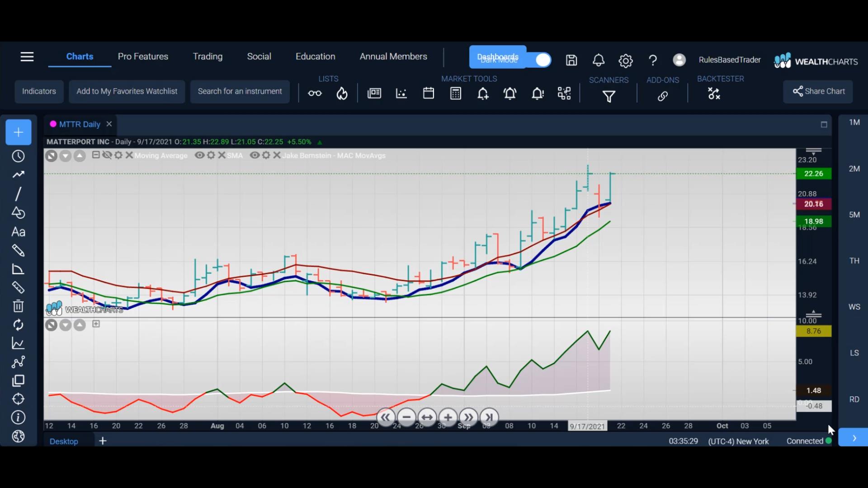This screenshot has width=868, height=488.
Task: Open the calendar market tool
Action: click(x=429, y=94)
